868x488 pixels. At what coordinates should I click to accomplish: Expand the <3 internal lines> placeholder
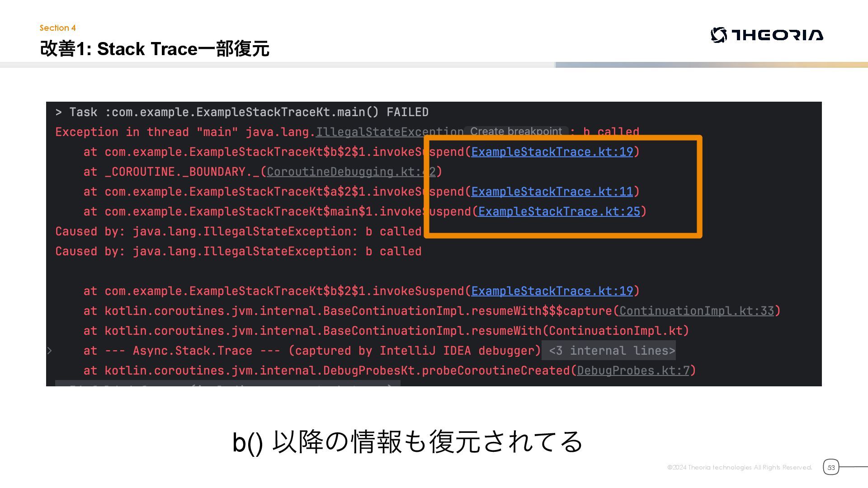click(x=609, y=351)
